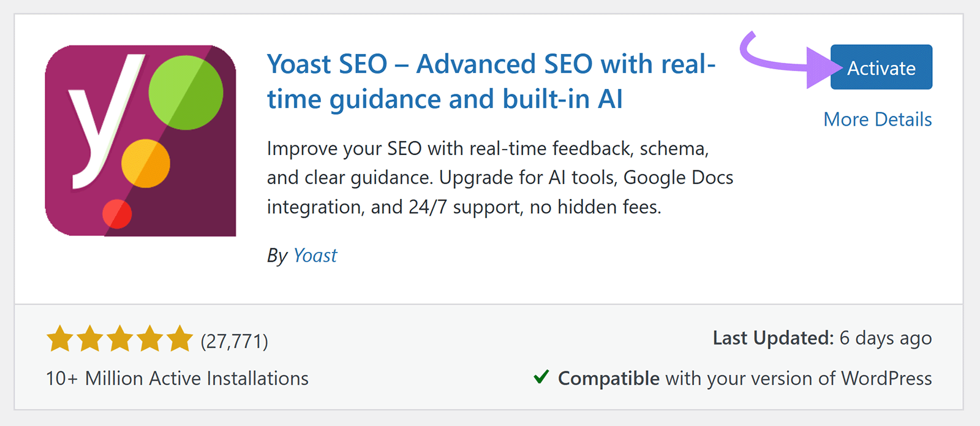The width and height of the screenshot is (980, 426).
Task: Activate the Yoast SEO plugin
Action: 881,67
